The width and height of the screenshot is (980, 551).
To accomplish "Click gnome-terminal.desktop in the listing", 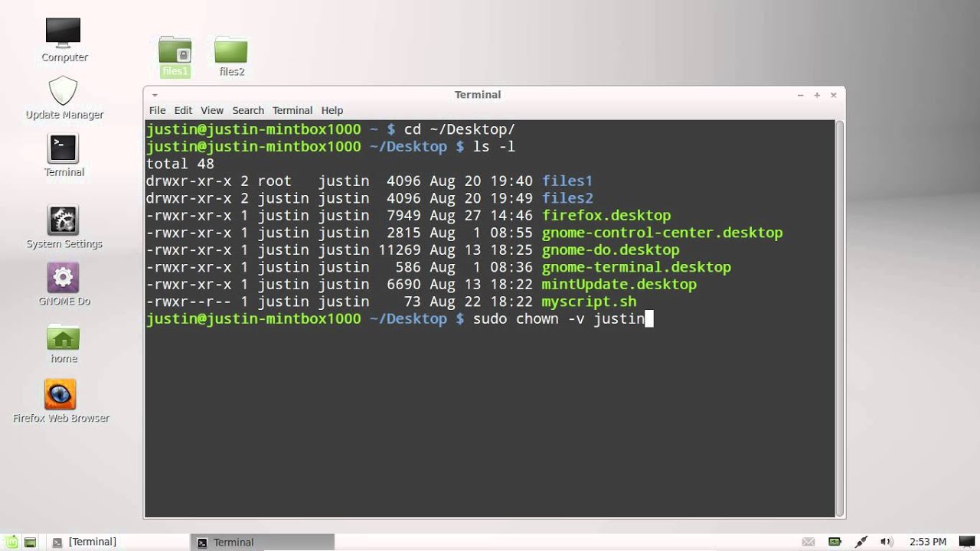I will [x=636, y=267].
